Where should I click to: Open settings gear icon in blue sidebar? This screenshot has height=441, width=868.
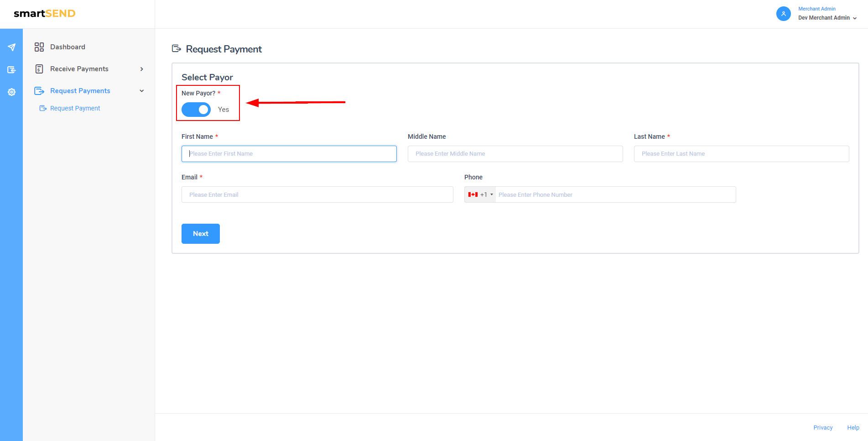[11, 92]
